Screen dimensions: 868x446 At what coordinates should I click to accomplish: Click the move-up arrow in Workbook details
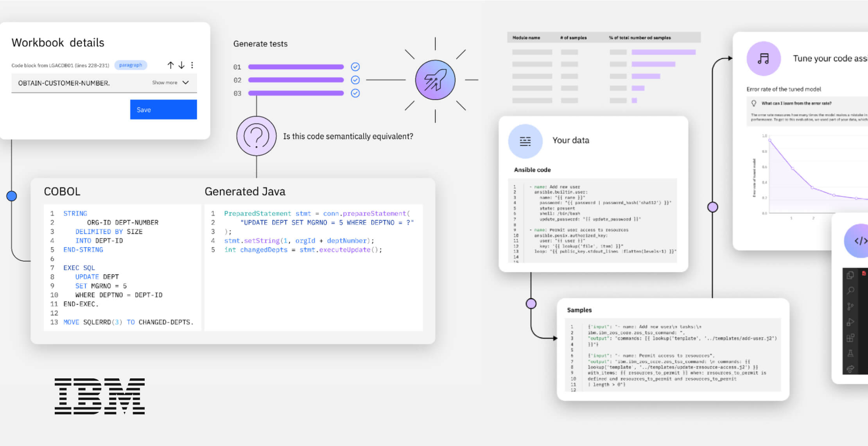(x=170, y=65)
